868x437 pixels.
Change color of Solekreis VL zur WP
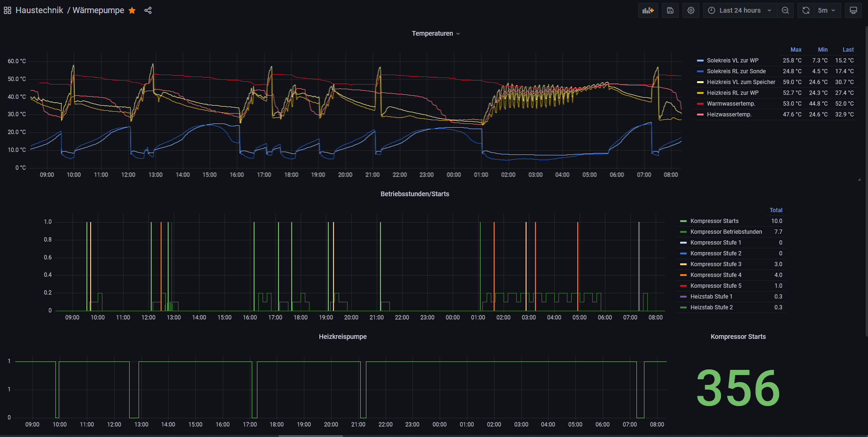[x=700, y=61]
